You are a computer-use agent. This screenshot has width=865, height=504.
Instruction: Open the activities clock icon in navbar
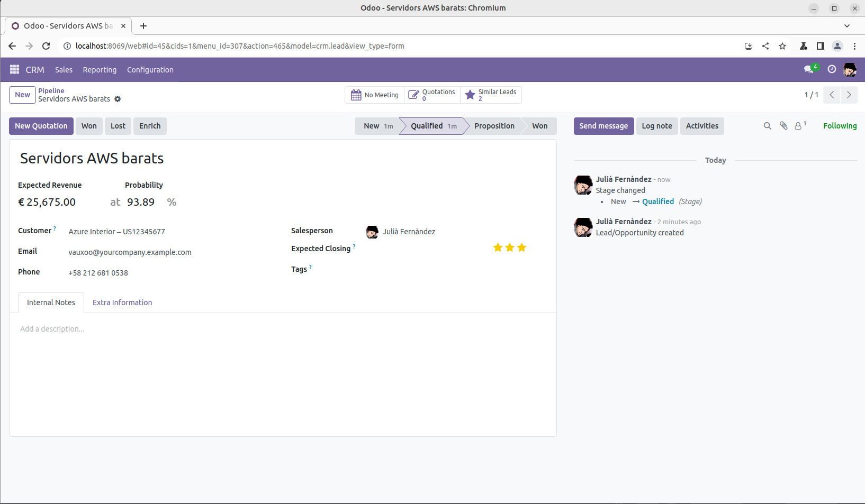(x=832, y=69)
